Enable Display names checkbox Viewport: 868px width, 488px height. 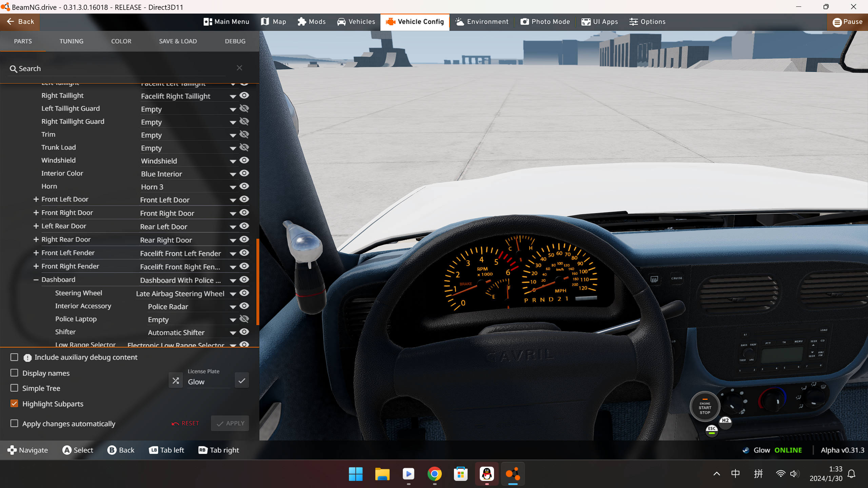14,373
